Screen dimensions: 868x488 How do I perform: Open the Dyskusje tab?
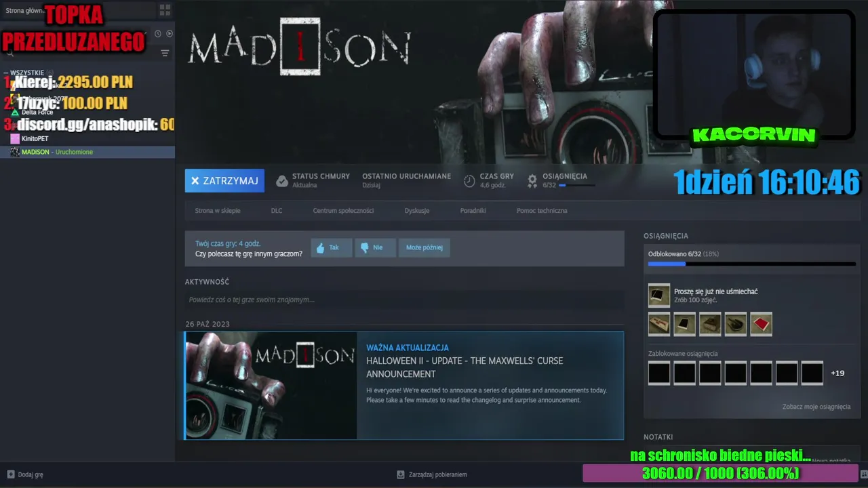[417, 210]
